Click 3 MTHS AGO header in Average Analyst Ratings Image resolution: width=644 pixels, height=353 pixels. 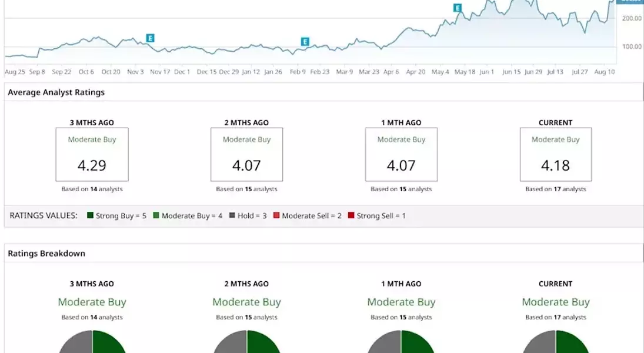click(92, 122)
